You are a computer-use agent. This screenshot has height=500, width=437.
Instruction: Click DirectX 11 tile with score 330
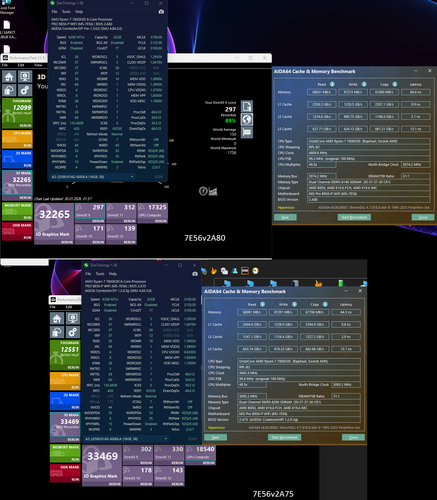(x=169, y=455)
